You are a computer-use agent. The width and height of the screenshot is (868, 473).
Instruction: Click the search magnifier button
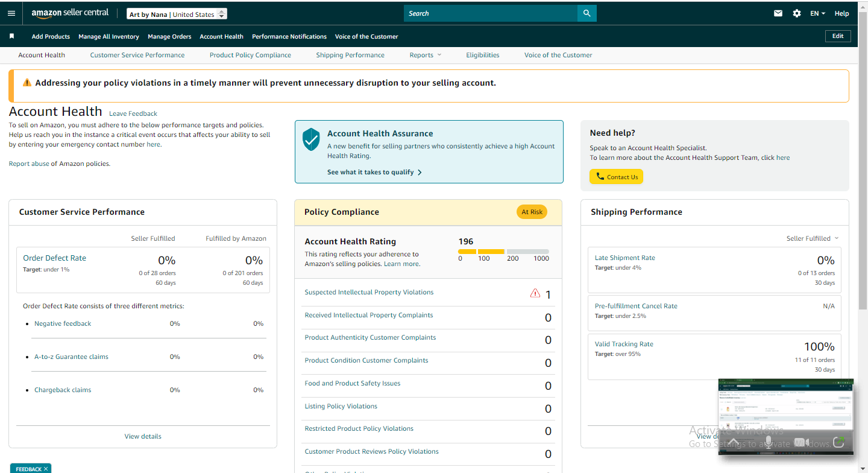coord(587,13)
